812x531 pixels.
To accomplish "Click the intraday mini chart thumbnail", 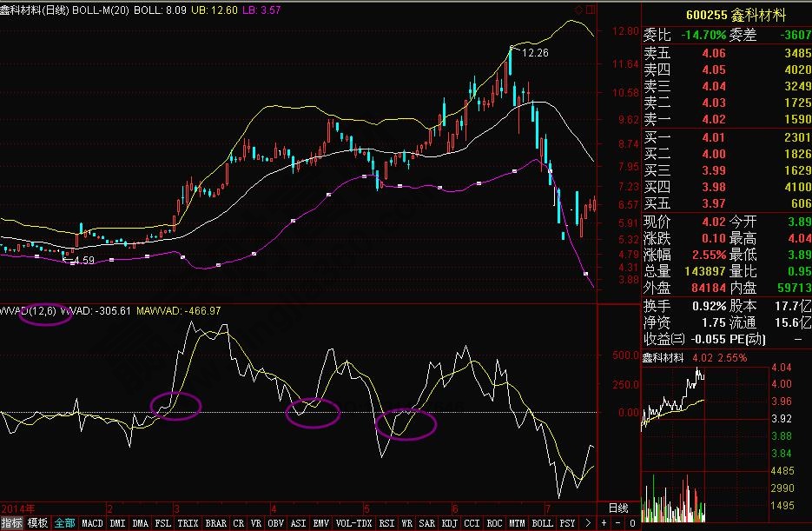I will (x=674, y=397).
